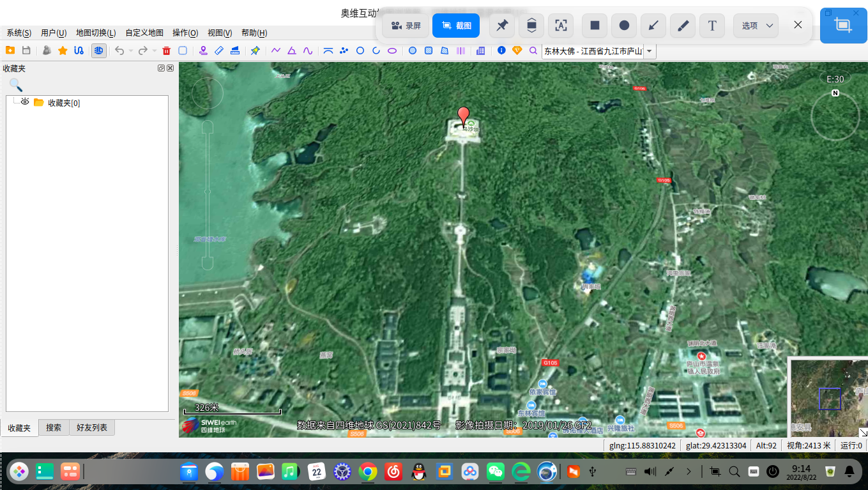
Task: Enable 录屏 screen recording mode
Action: [x=406, y=25]
